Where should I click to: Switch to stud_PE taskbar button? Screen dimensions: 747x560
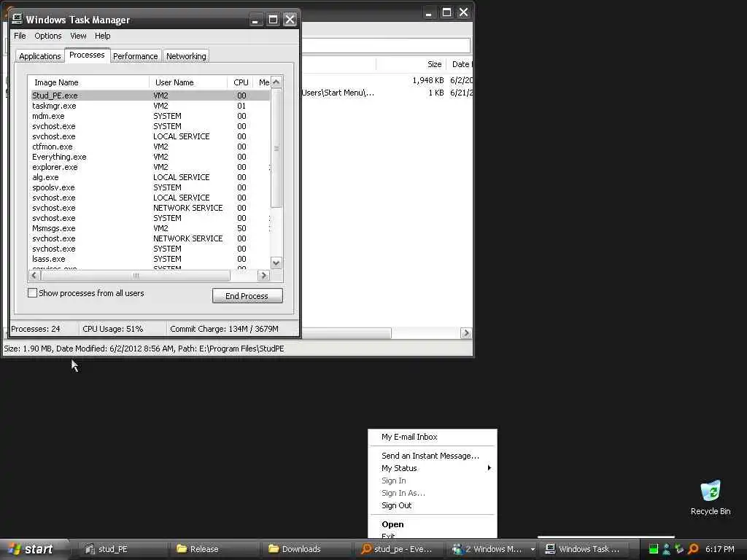point(122,549)
